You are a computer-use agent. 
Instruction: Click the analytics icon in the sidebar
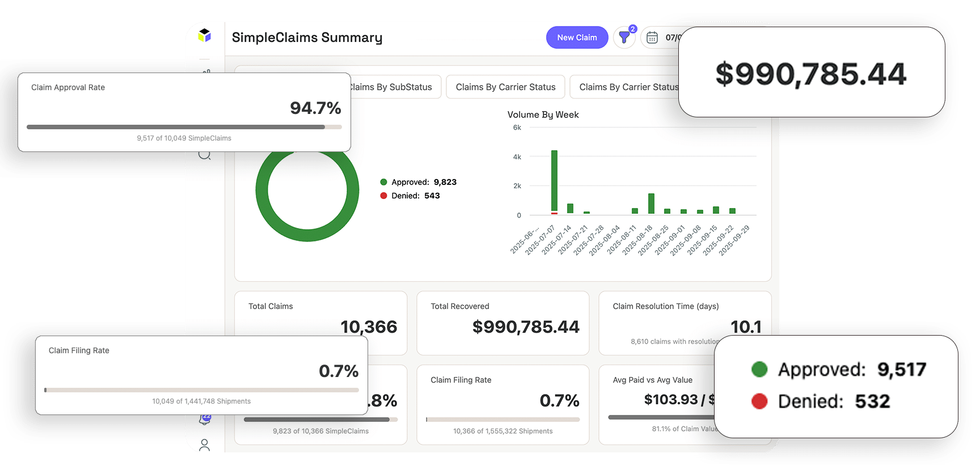coord(206,71)
